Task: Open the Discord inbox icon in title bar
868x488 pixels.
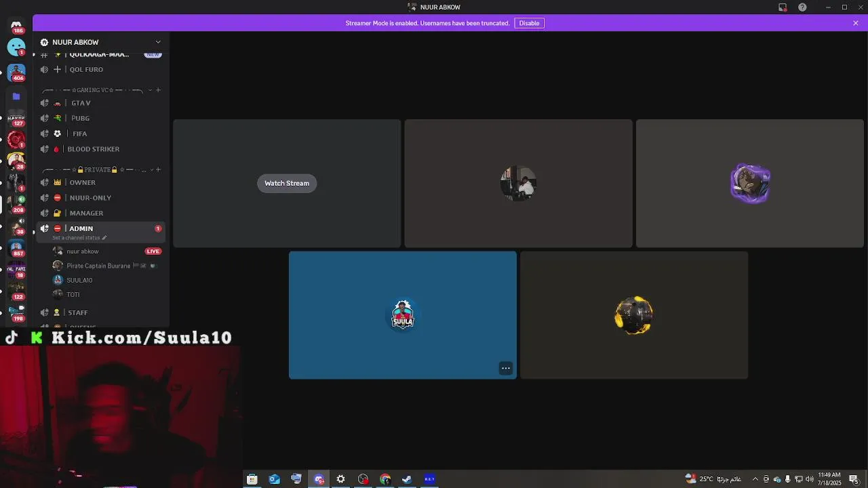Action: [x=783, y=7]
